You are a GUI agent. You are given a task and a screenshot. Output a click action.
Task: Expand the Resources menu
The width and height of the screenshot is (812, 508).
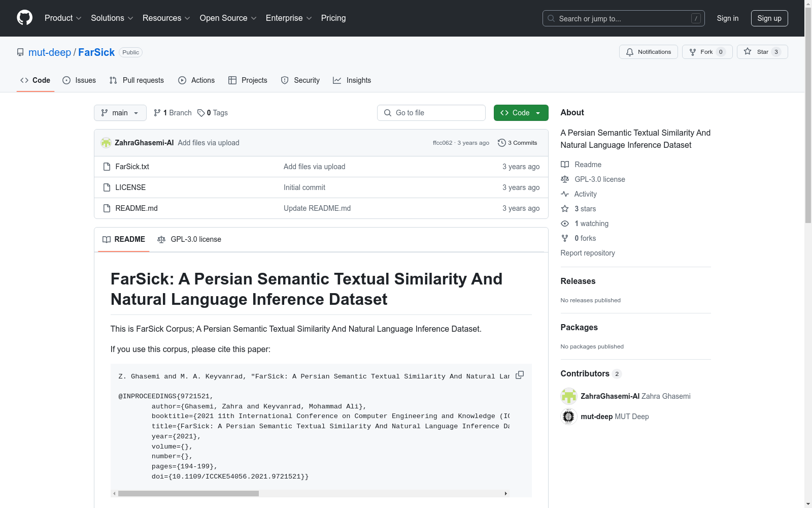[x=166, y=18]
